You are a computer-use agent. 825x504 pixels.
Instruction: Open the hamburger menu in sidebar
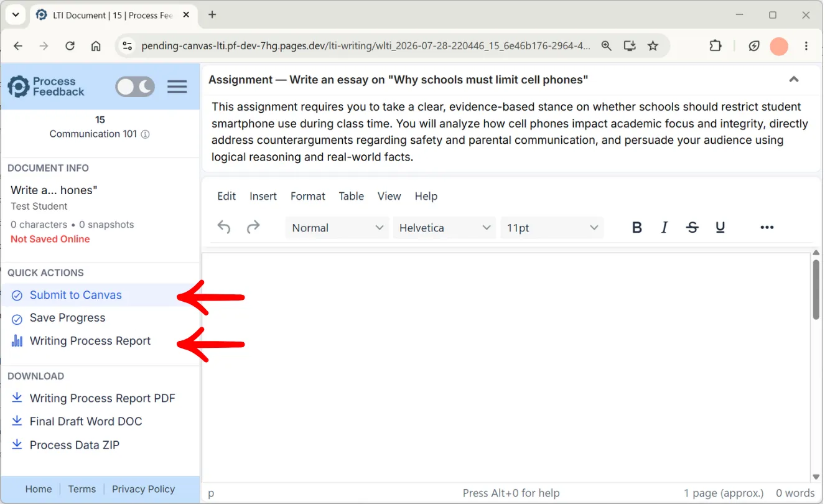point(177,87)
